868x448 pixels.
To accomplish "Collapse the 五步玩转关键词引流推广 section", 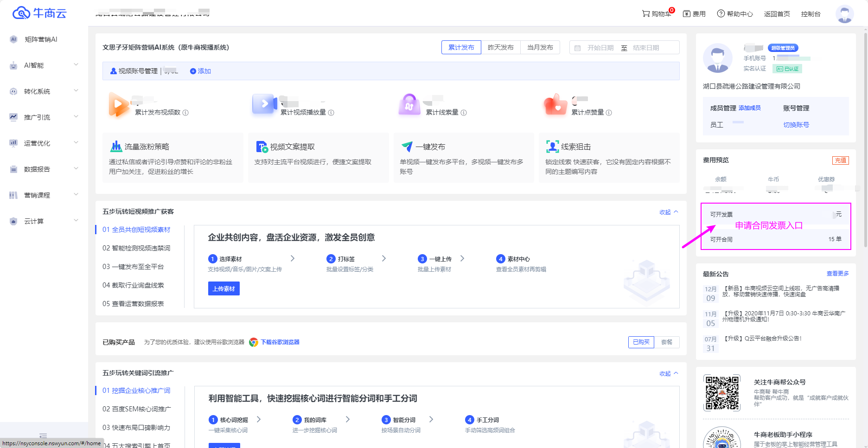I will coord(669,373).
